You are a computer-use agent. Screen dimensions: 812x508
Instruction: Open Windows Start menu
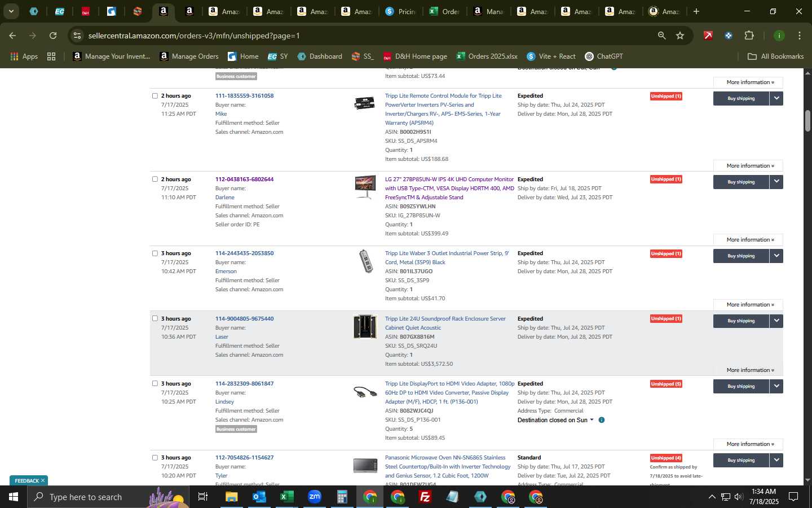14,497
